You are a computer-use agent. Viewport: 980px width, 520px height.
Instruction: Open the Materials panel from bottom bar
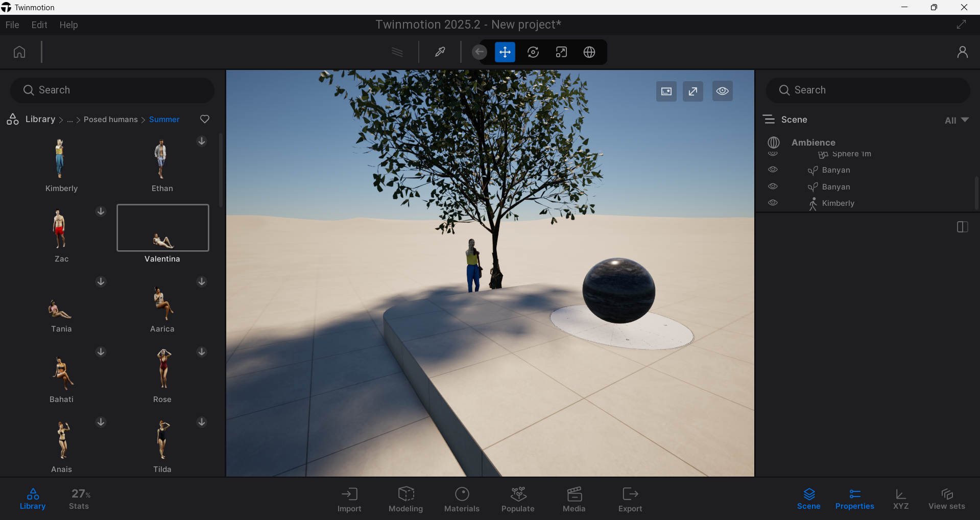462,499
